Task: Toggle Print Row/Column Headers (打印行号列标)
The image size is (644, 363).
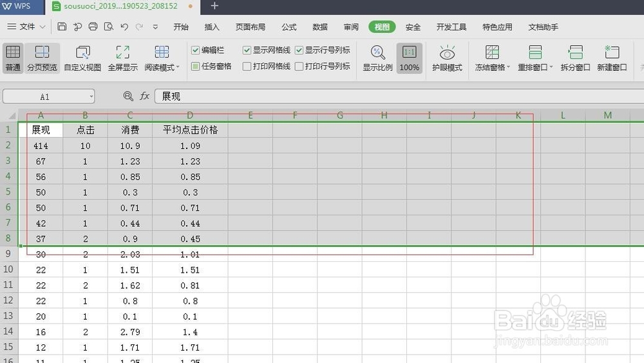Action: coord(299,66)
